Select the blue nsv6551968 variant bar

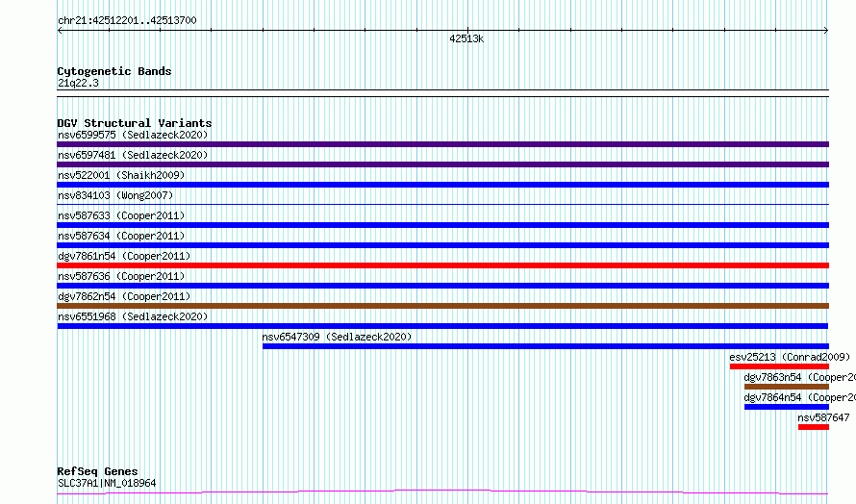tap(442, 326)
